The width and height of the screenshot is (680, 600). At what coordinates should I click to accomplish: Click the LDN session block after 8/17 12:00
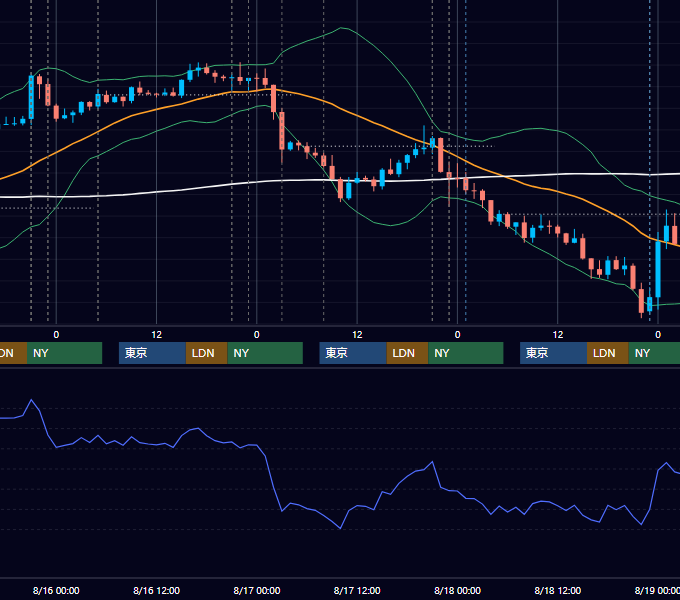coord(407,353)
